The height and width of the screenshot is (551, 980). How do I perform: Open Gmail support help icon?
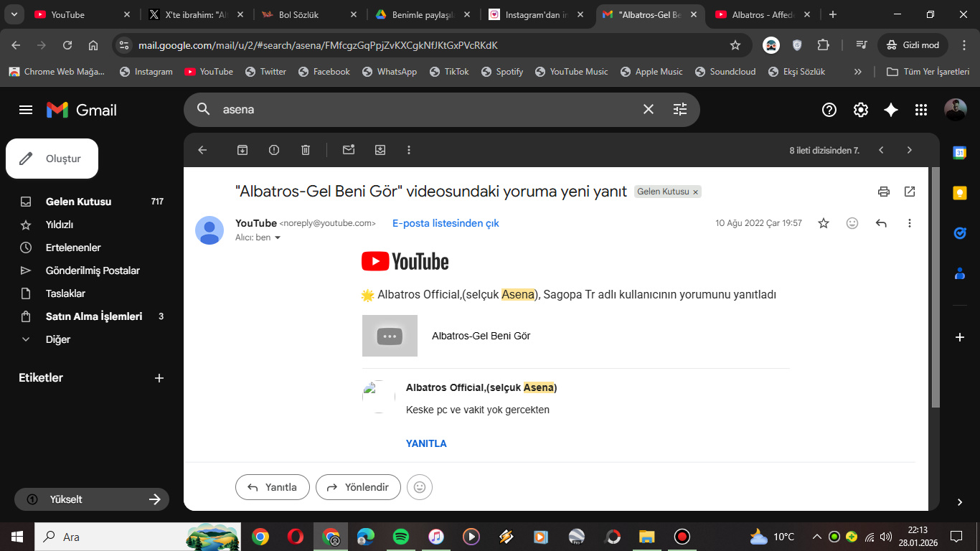click(829, 110)
